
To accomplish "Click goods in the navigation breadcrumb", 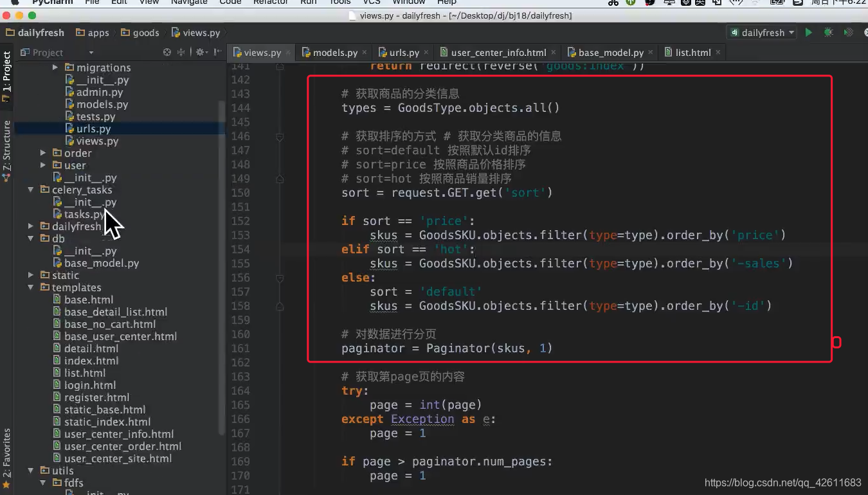I will 140,32.
